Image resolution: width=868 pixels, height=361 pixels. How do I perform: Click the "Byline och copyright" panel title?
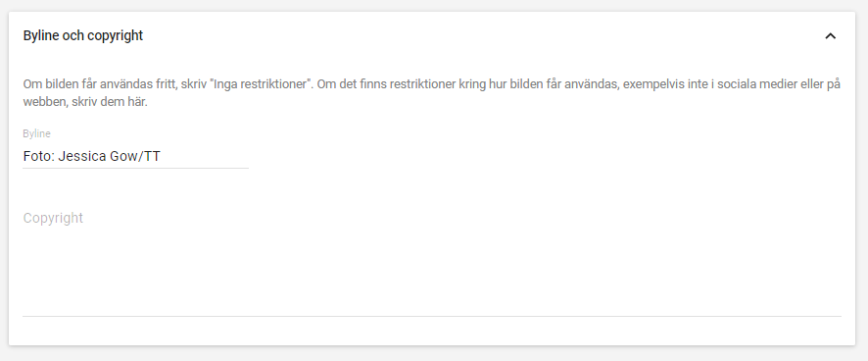(83, 35)
